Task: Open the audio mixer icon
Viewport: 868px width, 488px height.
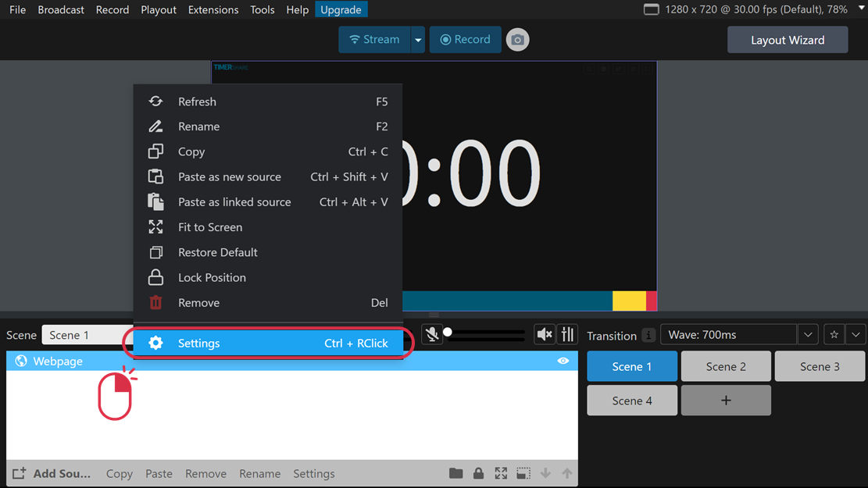Action: (x=567, y=335)
